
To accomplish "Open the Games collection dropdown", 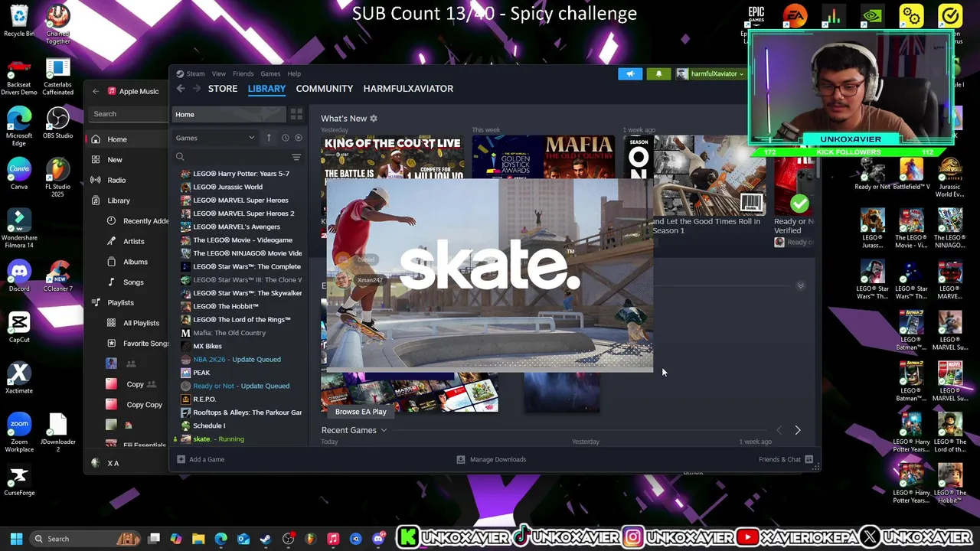I will pos(215,138).
